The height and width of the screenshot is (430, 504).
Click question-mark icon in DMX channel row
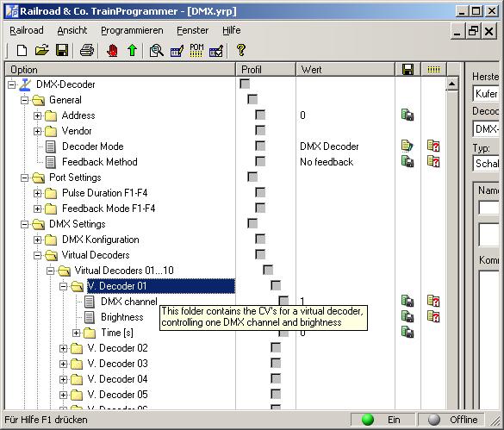[x=433, y=301]
